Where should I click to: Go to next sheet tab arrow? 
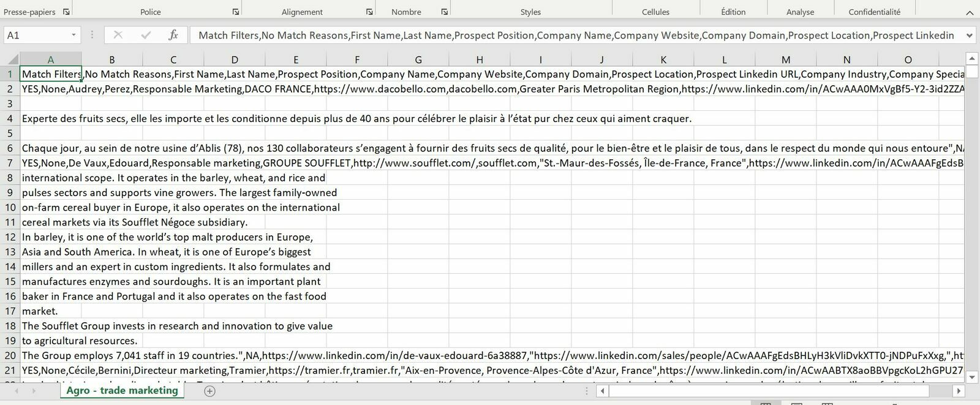33,391
